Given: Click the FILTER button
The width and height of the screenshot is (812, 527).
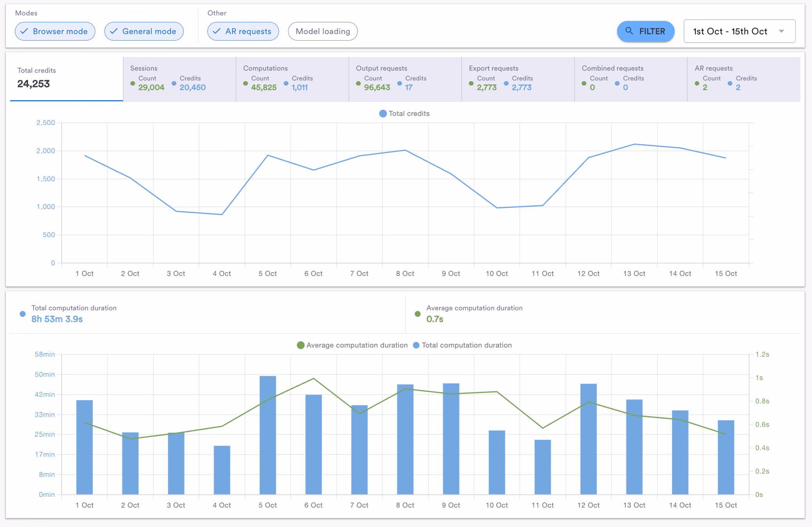Looking at the screenshot, I should [645, 31].
